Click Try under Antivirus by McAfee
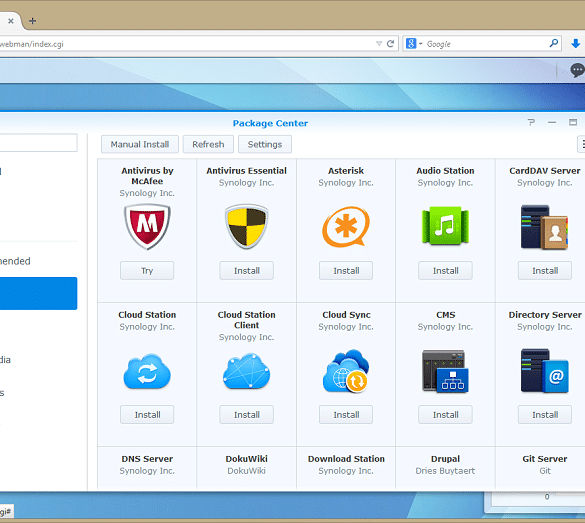 147,270
